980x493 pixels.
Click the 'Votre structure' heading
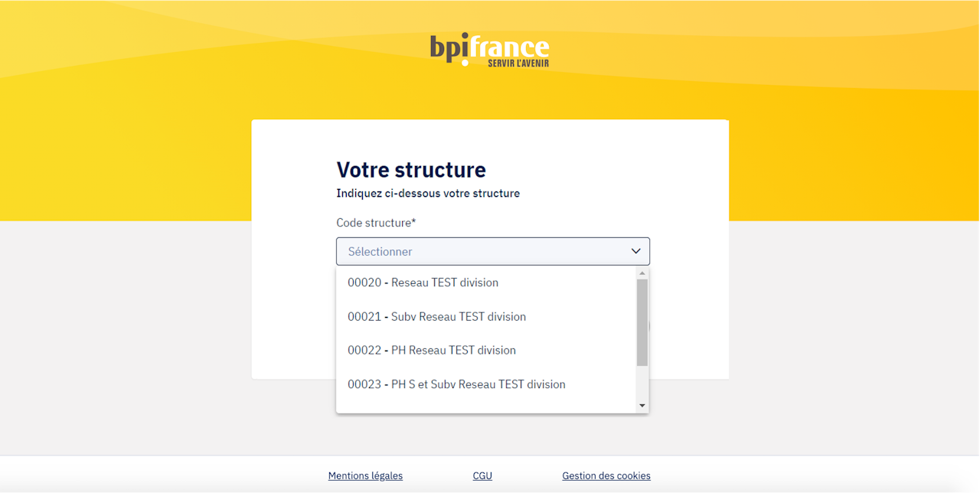tap(411, 169)
